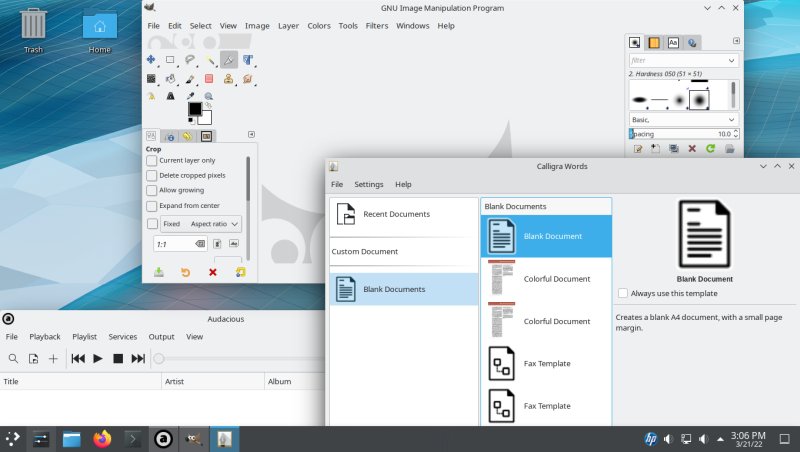Refresh brushes with the green arrow
800x452 pixels.
[710, 149]
